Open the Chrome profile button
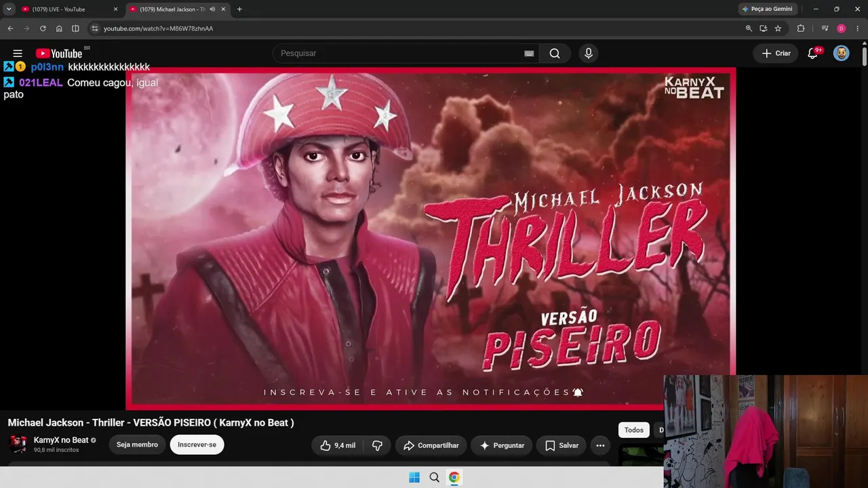This screenshot has height=488, width=868. click(841, 28)
